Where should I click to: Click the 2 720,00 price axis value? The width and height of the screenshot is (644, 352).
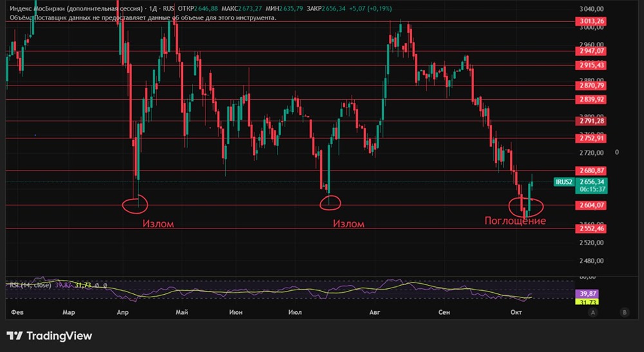(591, 153)
